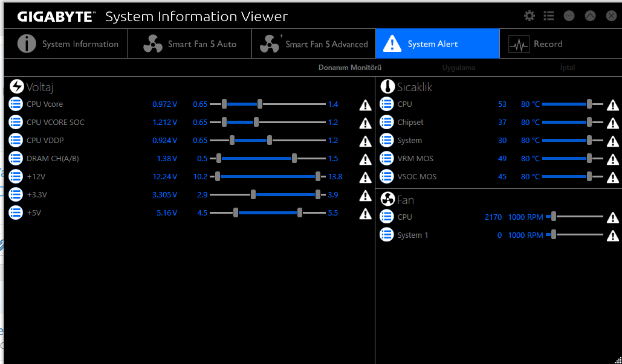The width and height of the screenshot is (622, 364).
Task: Click the +12V list icon
Action: 16,177
